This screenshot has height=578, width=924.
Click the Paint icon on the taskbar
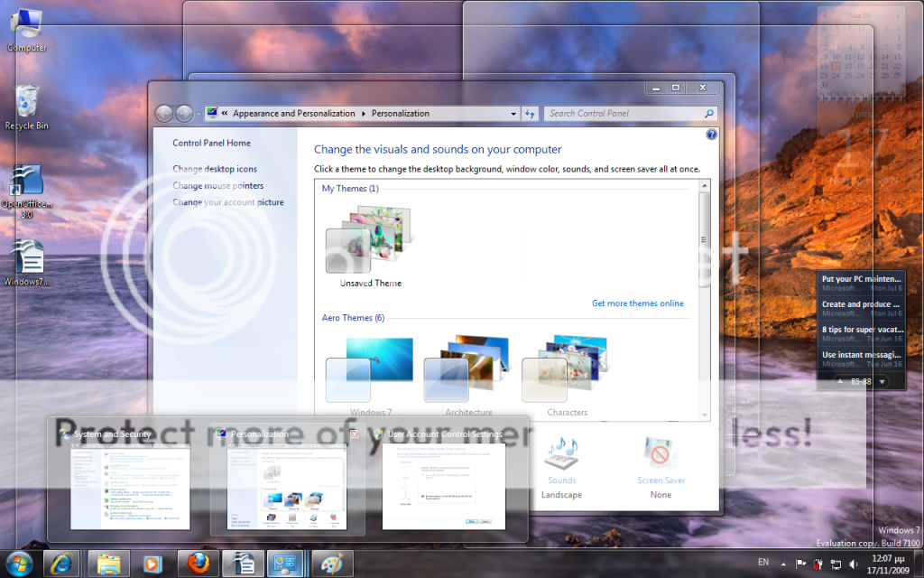tap(332, 564)
